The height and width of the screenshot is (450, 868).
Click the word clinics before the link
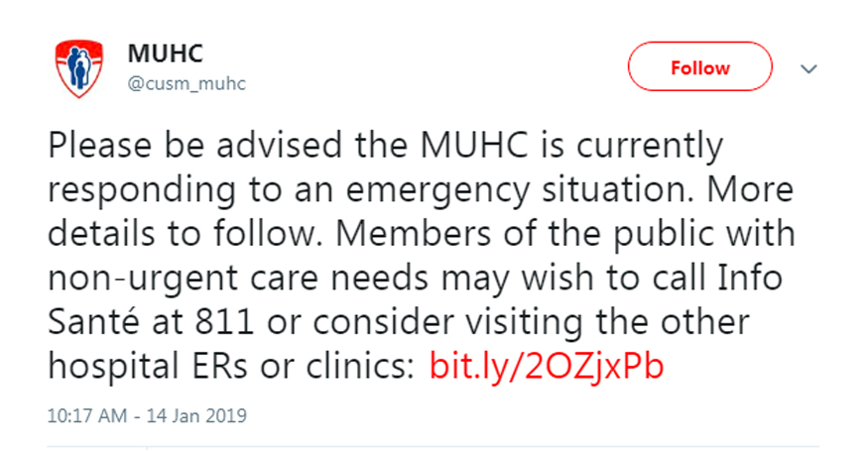[360, 367]
